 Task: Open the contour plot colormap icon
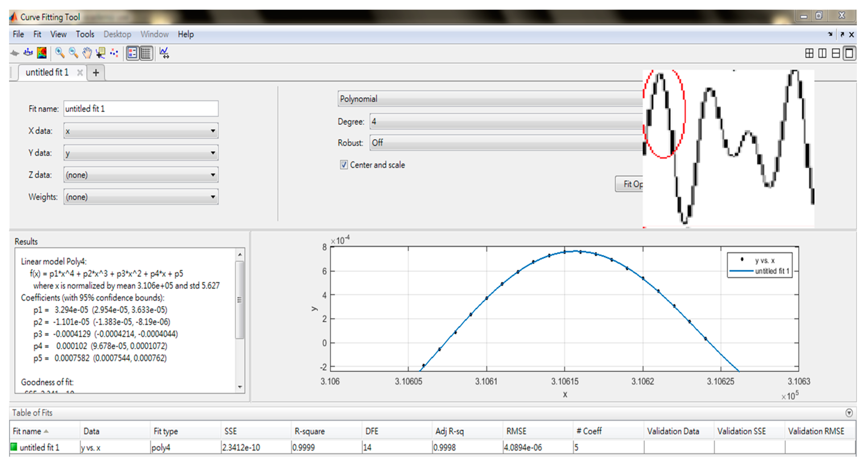tap(42, 53)
